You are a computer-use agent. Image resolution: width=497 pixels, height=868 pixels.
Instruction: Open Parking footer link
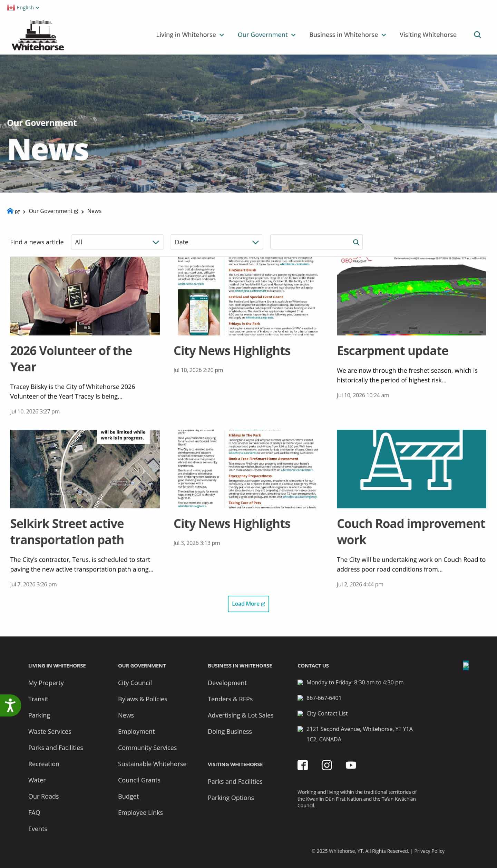coord(39,715)
